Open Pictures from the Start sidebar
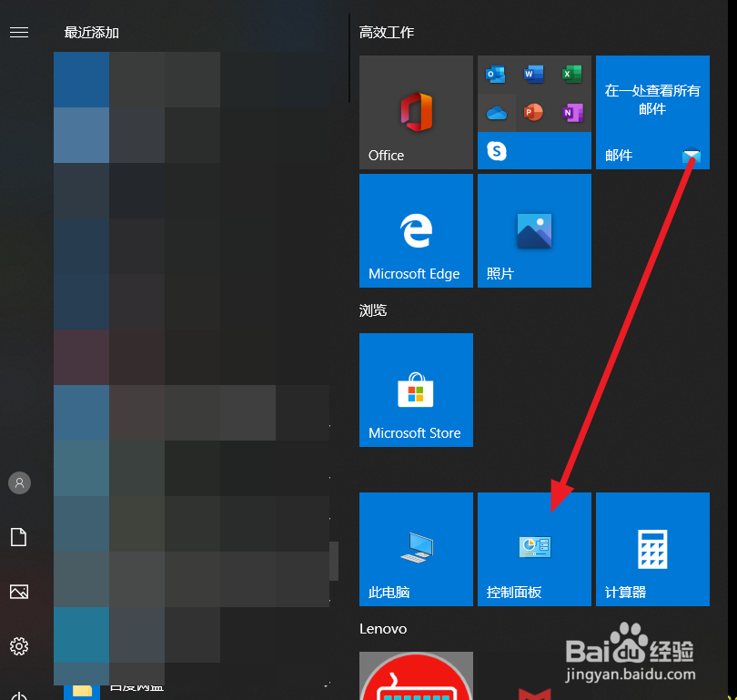Viewport: 737px width, 700px height. click(x=19, y=592)
